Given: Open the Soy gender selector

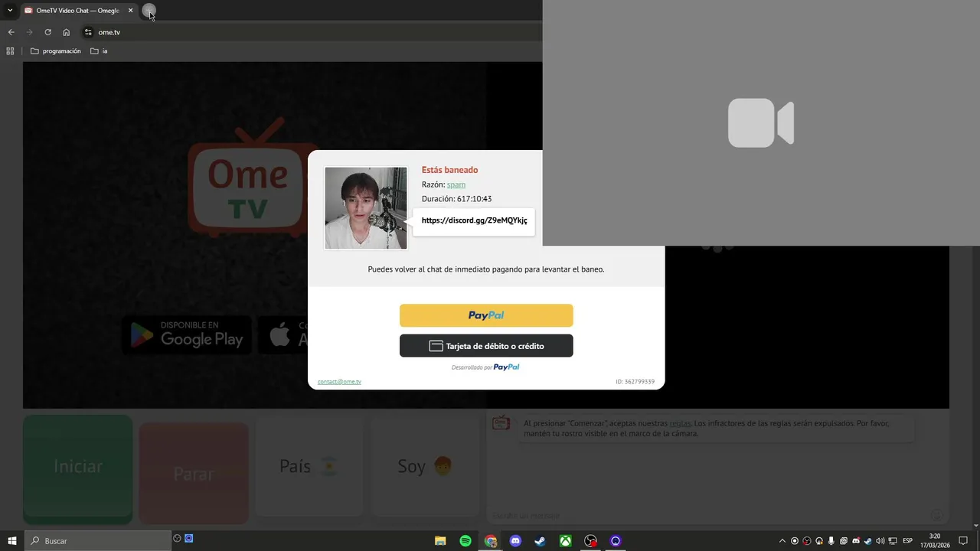Looking at the screenshot, I should point(425,467).
